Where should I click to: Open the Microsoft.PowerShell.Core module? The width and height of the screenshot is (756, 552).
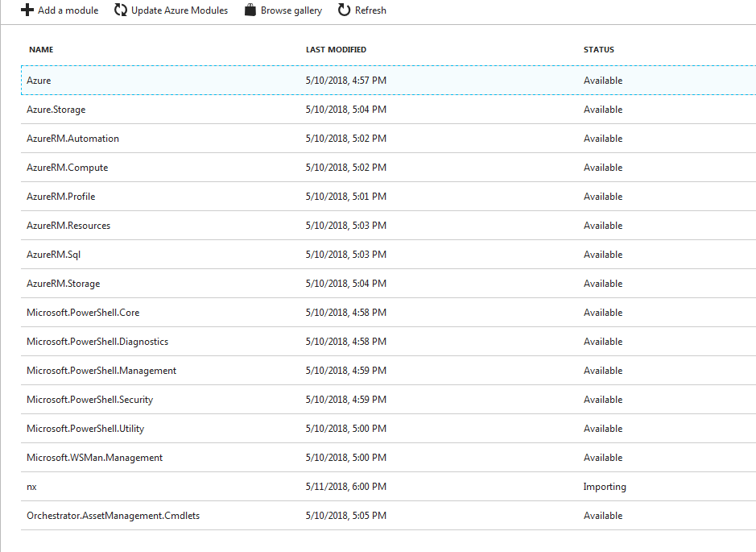84,312
